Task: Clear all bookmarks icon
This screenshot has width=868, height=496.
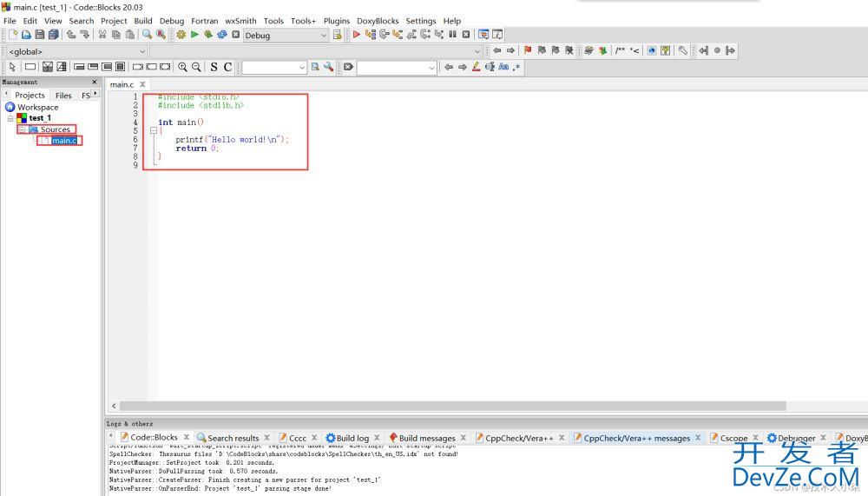Action: [x=569, y=50]
